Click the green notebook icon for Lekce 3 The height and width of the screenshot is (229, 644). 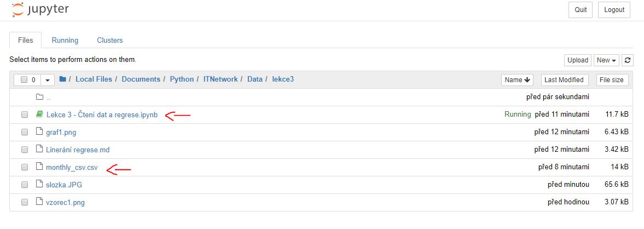click(x=39, y=114)
